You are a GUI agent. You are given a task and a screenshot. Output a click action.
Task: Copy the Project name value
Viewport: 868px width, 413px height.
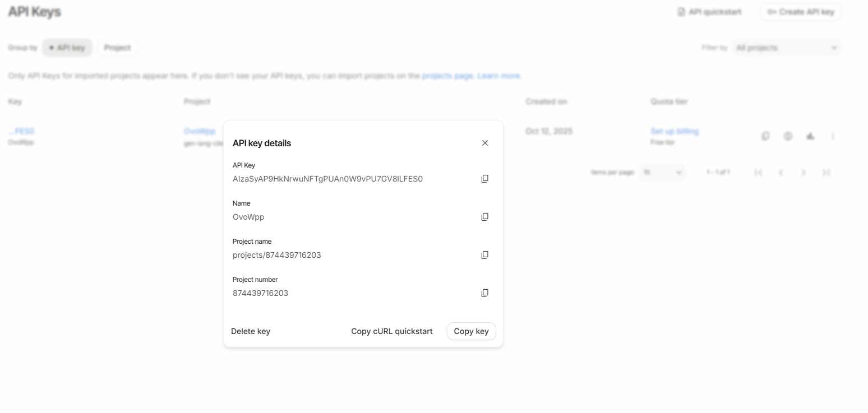(485, 255)
